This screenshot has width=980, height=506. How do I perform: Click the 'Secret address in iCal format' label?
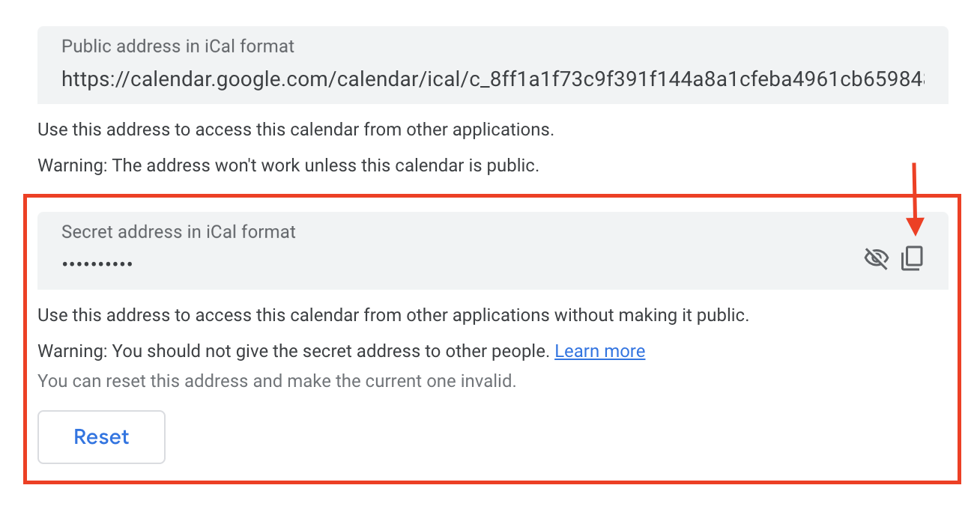178,232
